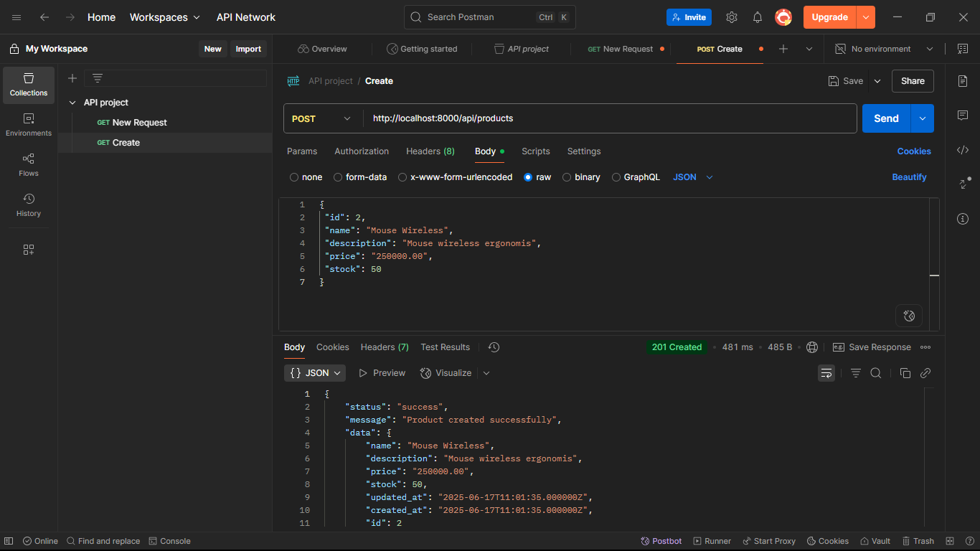
Task: Switch to the Headers (8) request tab
Action: [x=430, y=151]
